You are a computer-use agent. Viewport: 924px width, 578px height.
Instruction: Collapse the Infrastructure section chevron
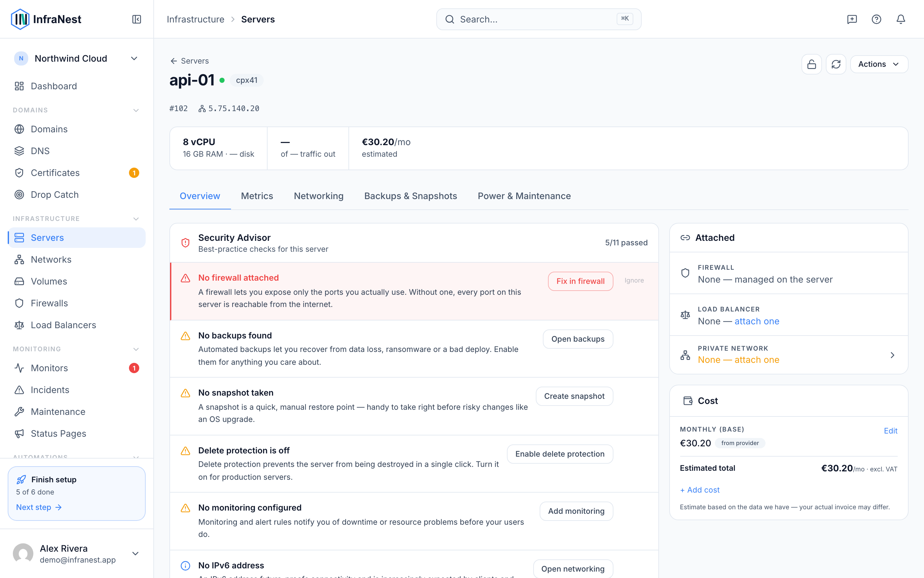tap(136, 219)
